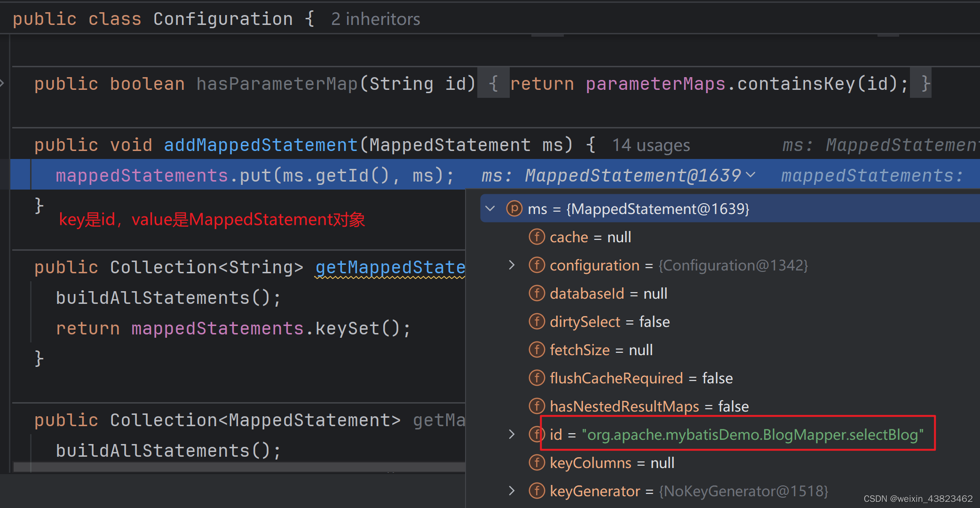The width and height of the screenshot is (980, 508).
Task: Click the horizontal scrollbar under the code
Action: coord(239,467)
